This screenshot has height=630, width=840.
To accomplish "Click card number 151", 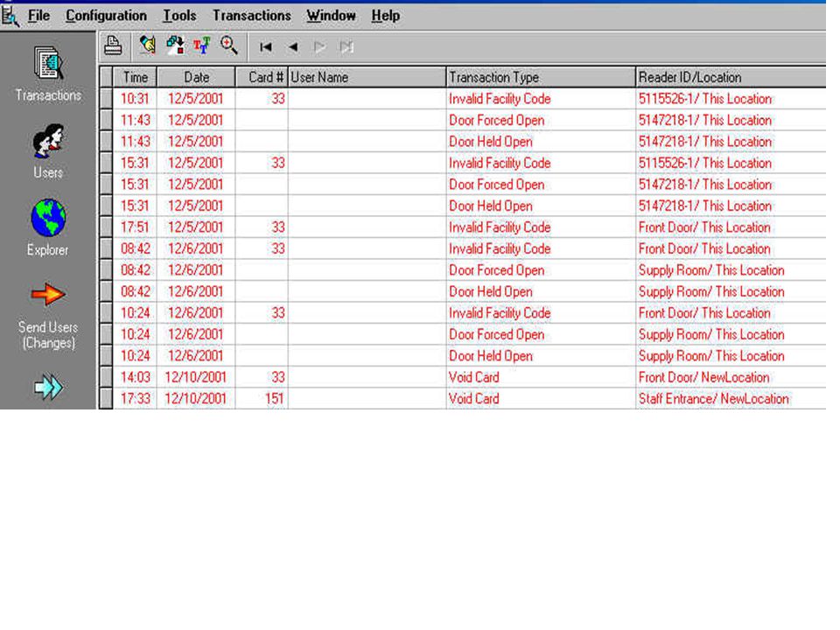I will click(x=274, y=399).
